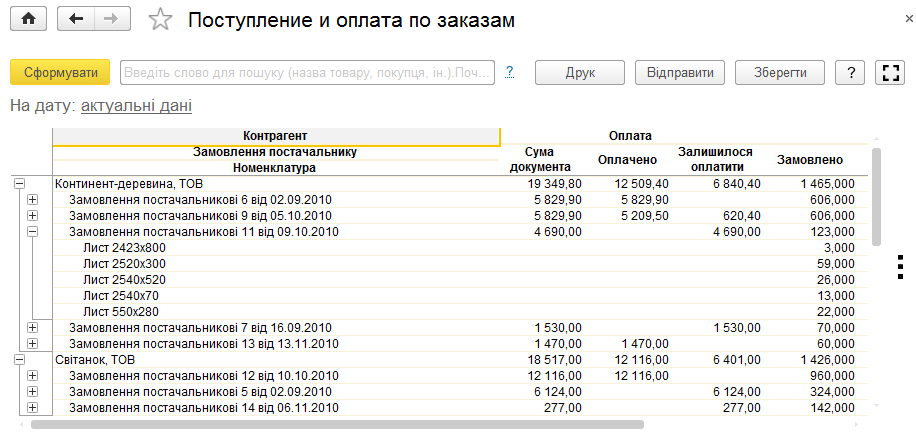Close the report with the X

[909, 19]
